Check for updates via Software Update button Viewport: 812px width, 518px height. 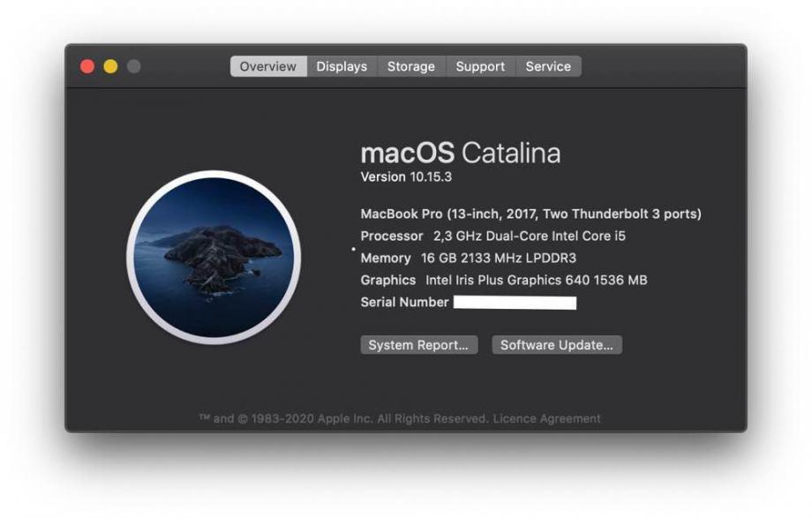[557, 345]
